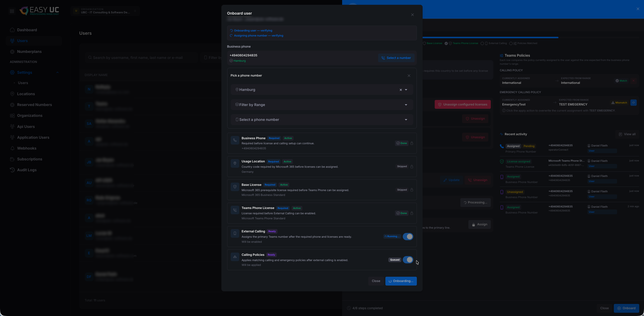
Task: Click the user search input field
Action: [x=141, y=58]
